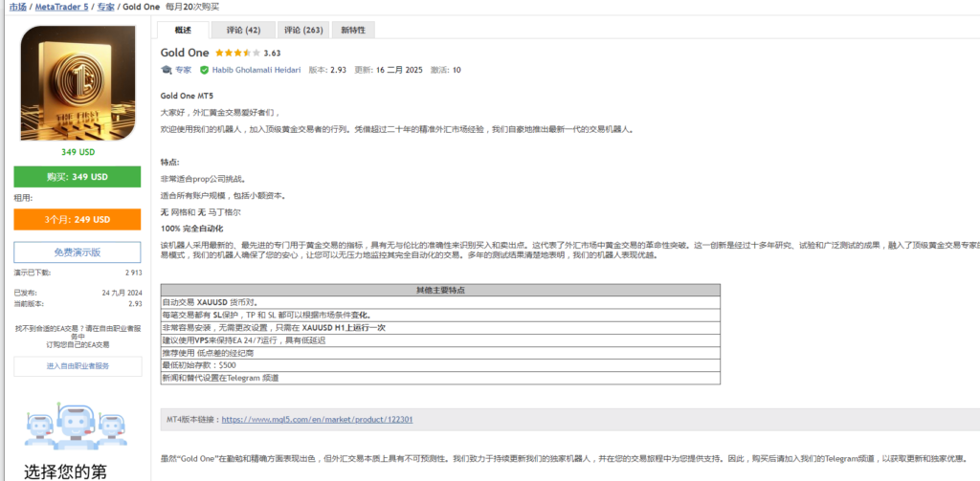Switch to the 概述 tab

[x=183, y=30]
